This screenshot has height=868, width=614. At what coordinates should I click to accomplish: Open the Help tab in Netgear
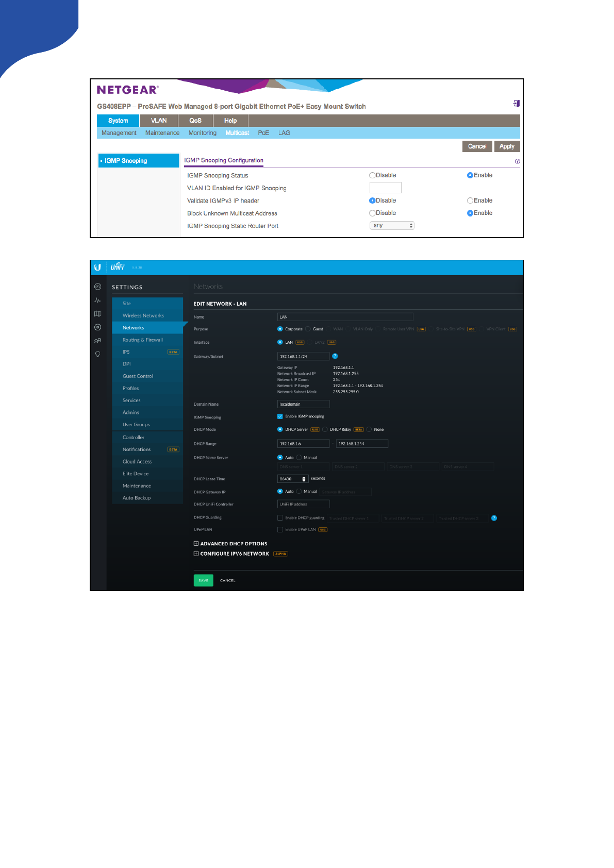click(230, 121)
